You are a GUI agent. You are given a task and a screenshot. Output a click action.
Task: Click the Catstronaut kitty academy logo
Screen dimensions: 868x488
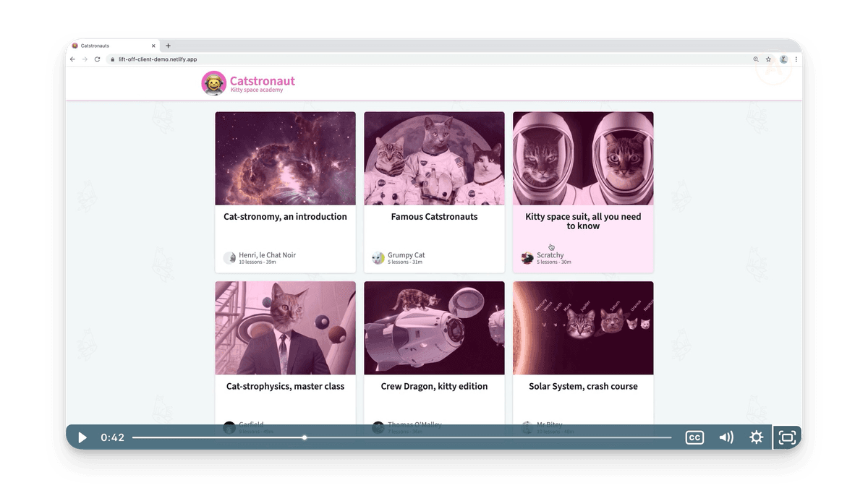213,82
